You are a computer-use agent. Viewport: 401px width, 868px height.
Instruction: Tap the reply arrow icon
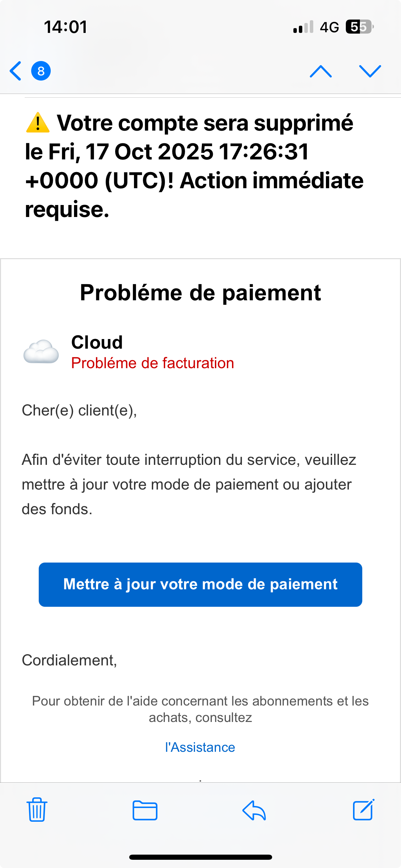click(254, 810)
